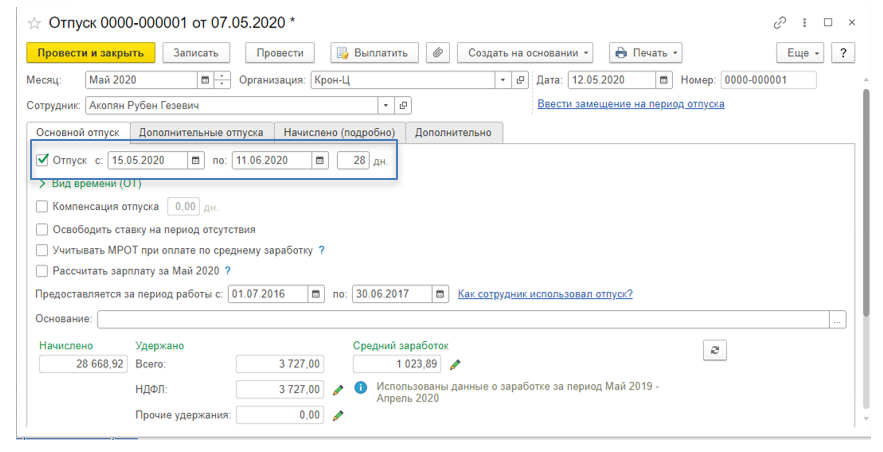
Task: Open Организация dropdown list
Action: point(503,80)
